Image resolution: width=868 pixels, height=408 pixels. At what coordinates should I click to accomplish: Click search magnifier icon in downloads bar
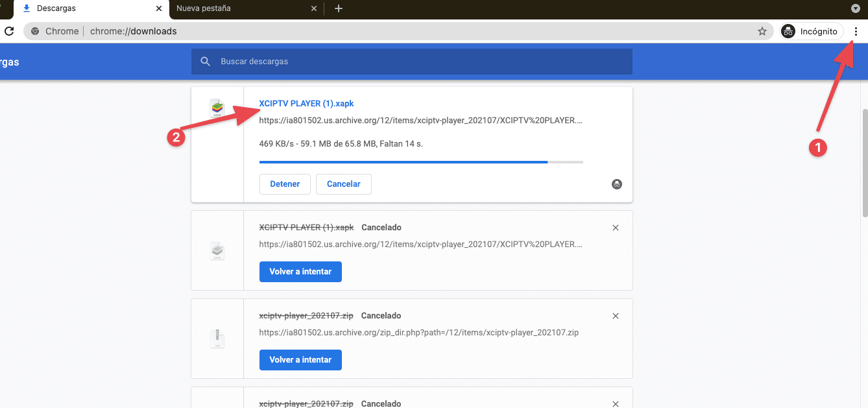[x=206, y=62]
